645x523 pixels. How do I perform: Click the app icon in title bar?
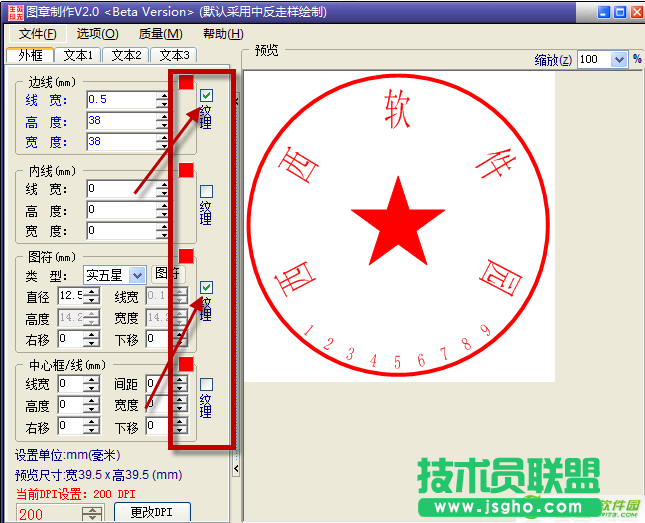[x=16, y=12]
